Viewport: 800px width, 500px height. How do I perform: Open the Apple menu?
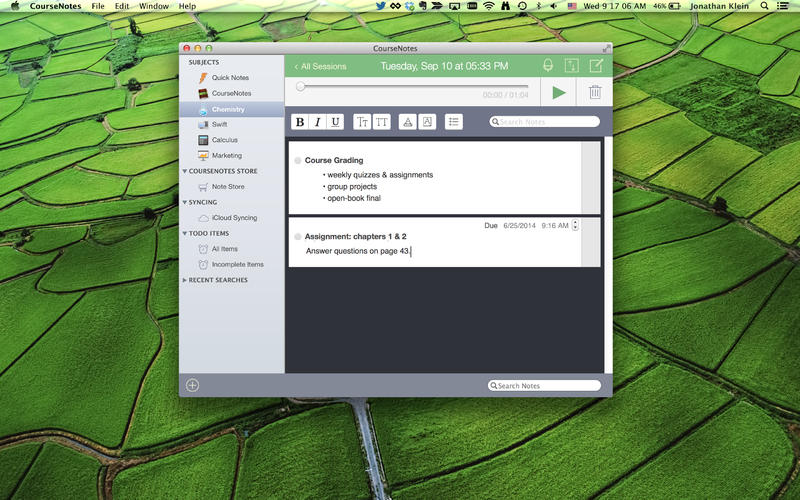tap(15, 6)
